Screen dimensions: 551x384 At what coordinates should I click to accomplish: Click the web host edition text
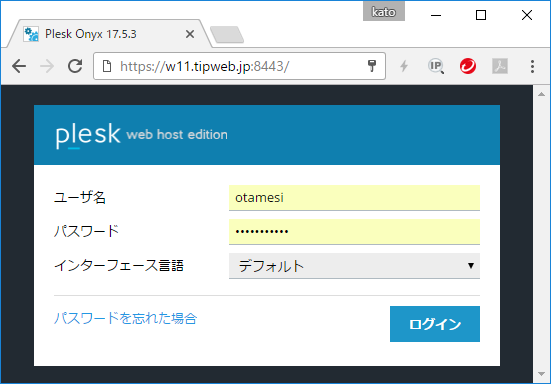click(x=177, y=135)
